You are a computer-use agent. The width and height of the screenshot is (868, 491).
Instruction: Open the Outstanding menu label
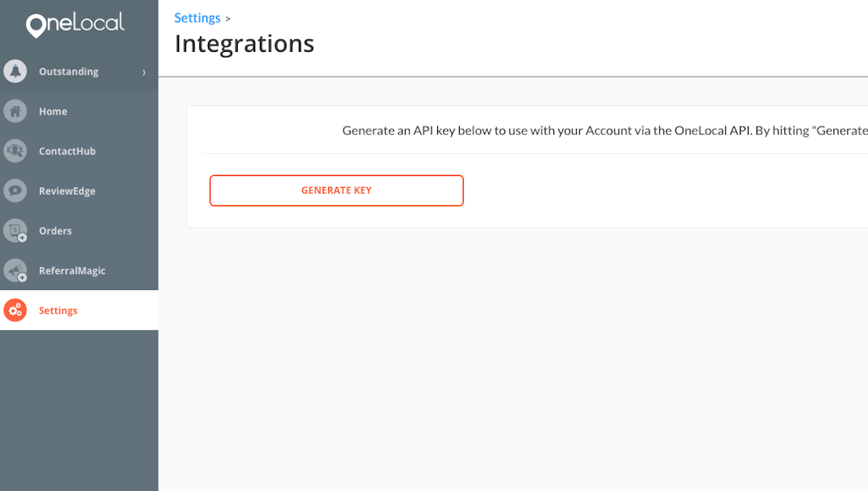click(x=68, y=71)
